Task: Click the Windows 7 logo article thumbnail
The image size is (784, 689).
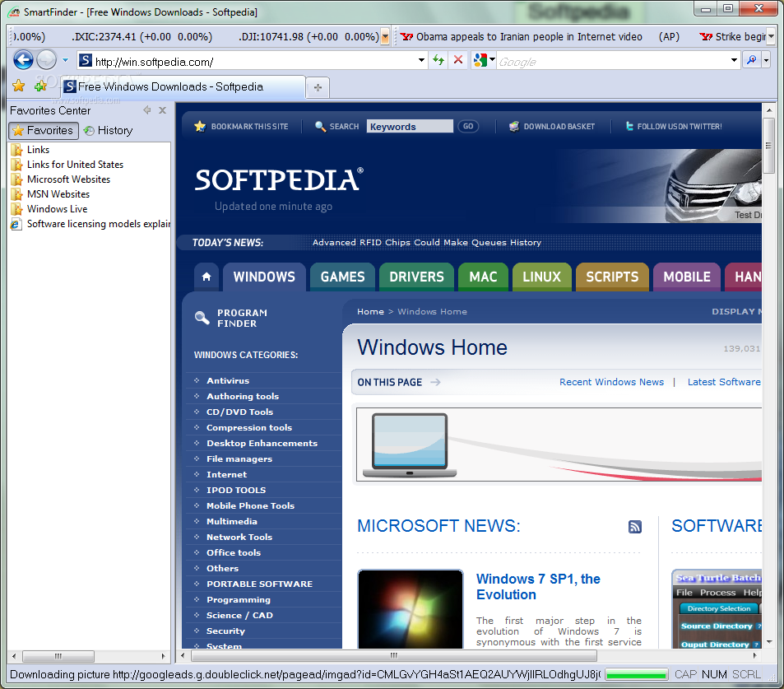Action: [x=411, y=609]
